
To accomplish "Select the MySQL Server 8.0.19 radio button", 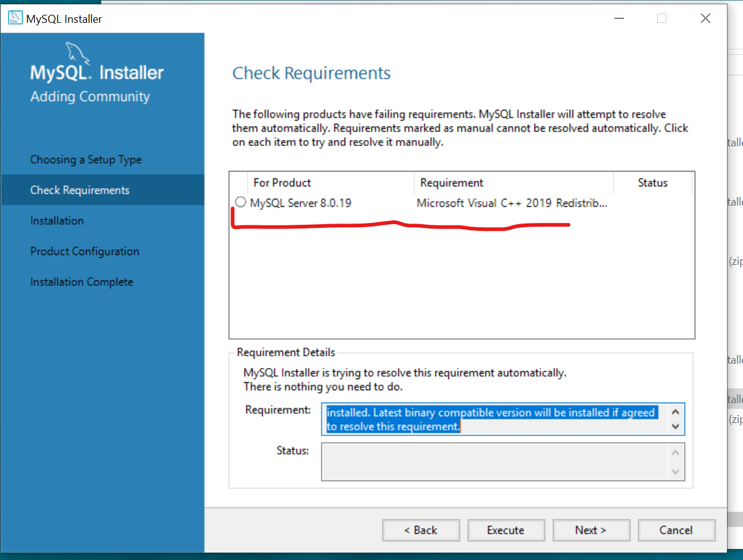I will point(240,202).
